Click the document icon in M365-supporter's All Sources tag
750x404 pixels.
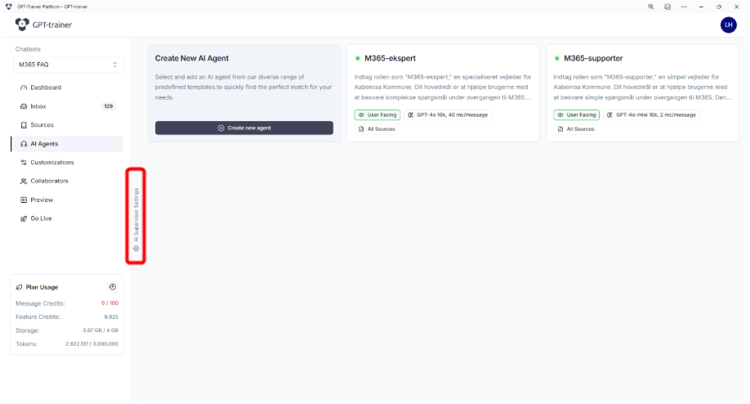(561, 129)
